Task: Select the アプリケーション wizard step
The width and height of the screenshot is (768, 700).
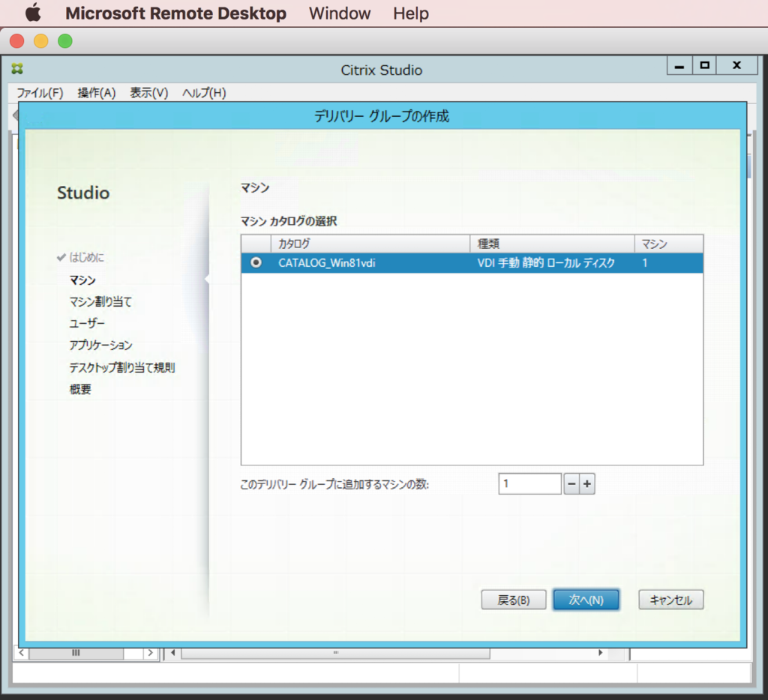Action: tap(100, 345)
